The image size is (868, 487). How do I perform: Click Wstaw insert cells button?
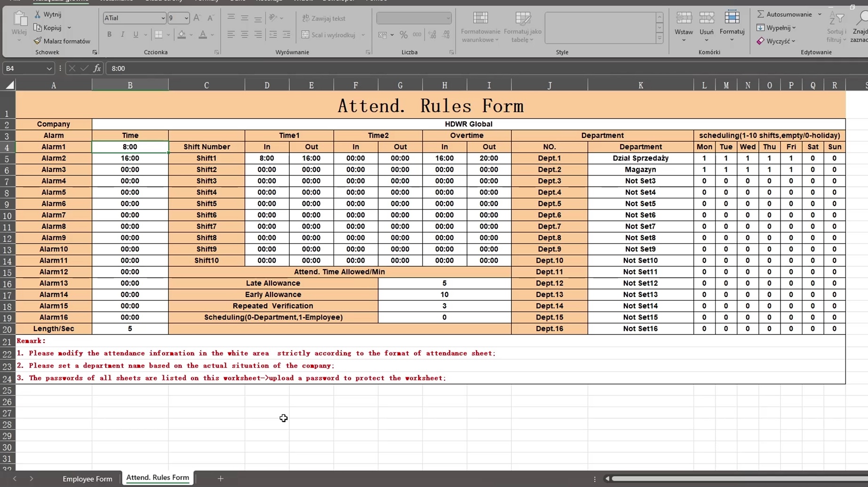684,26
